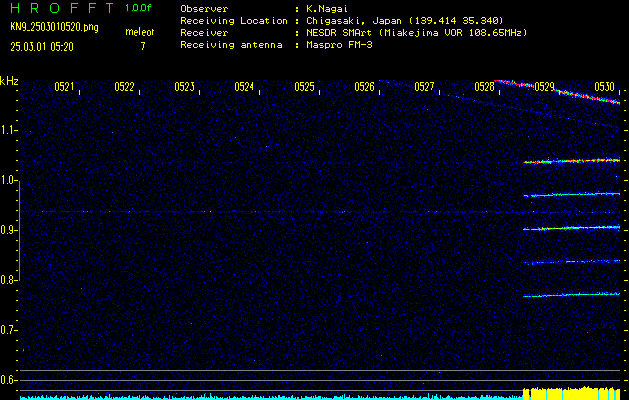
Task: Click the 0530 time marker
Action: [x=604, y=87]
